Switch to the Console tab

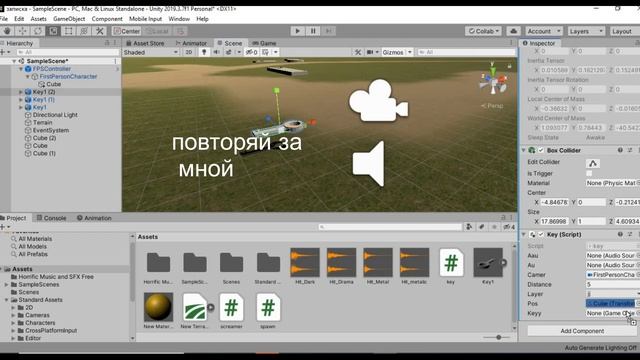[x=51, y=218]
